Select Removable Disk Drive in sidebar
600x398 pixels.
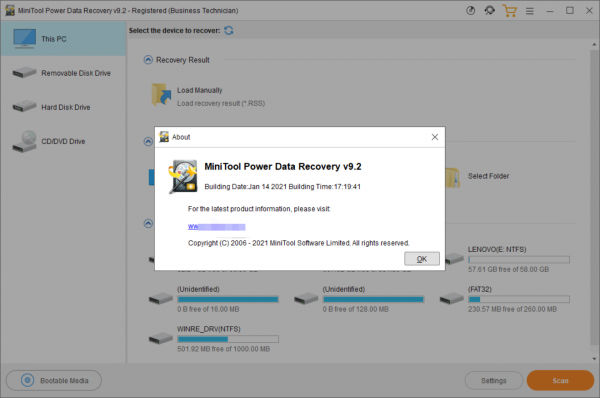pos(64,73)
